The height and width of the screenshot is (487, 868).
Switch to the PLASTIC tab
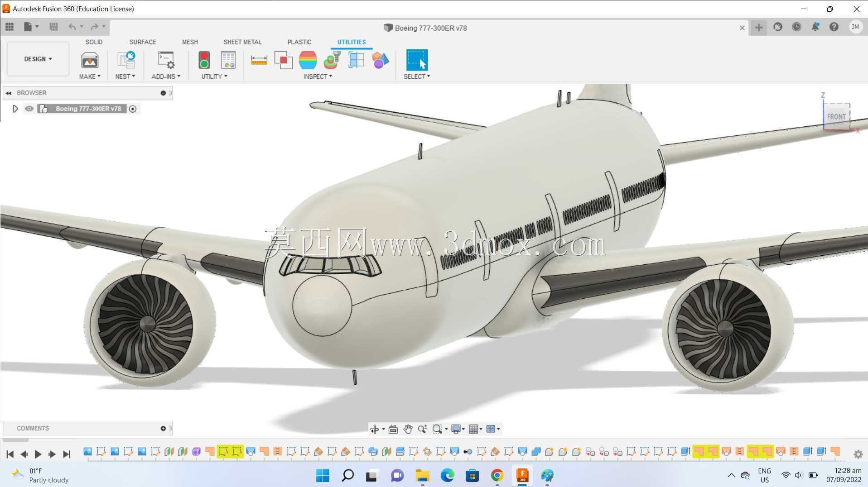(299, 42)
